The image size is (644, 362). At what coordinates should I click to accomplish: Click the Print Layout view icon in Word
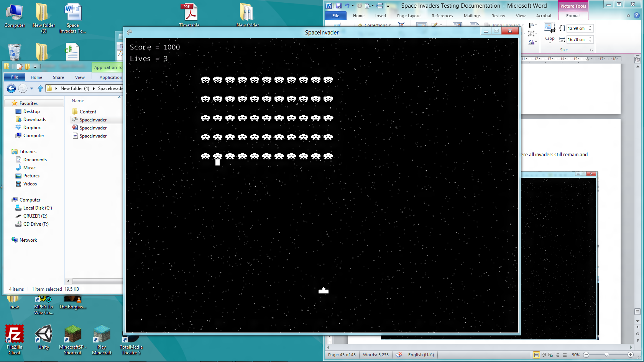tap(536, 355)
